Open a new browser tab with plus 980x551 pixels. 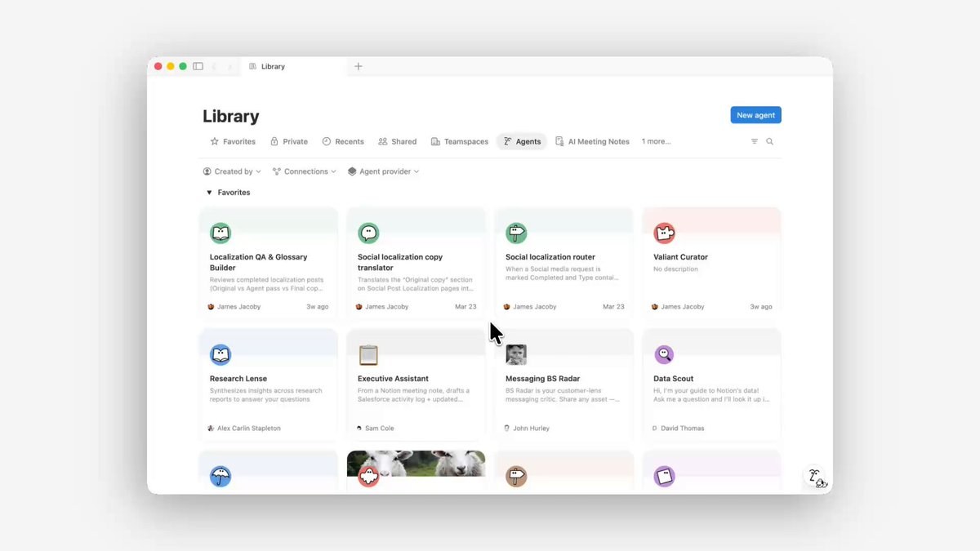tap(358, 66)
